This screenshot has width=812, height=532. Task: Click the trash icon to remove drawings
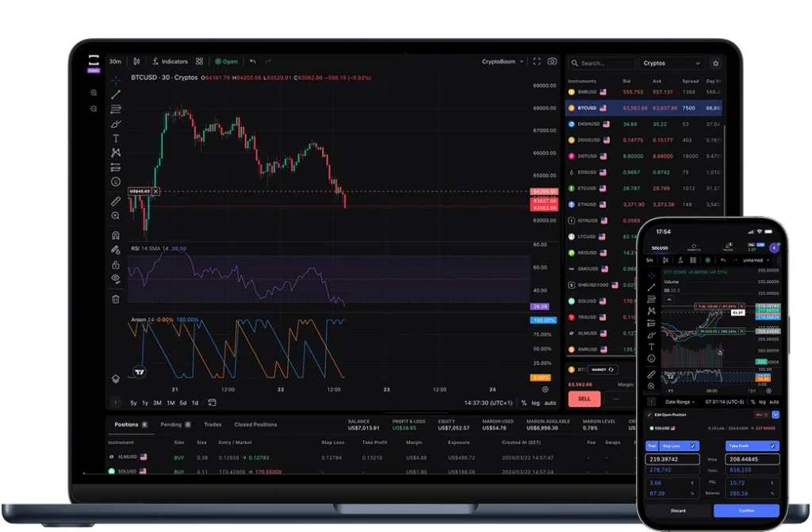pyautogui.click(x=116, y=299)
